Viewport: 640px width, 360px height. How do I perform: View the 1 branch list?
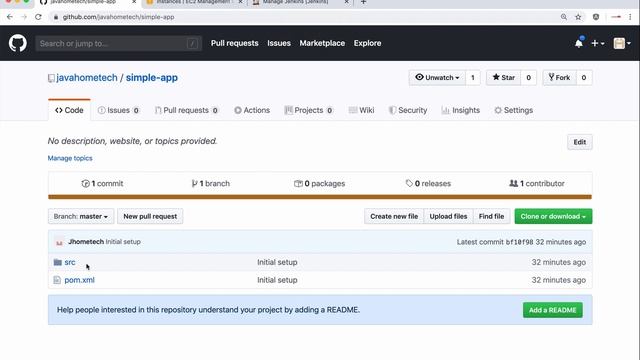[x=211, y=184]
